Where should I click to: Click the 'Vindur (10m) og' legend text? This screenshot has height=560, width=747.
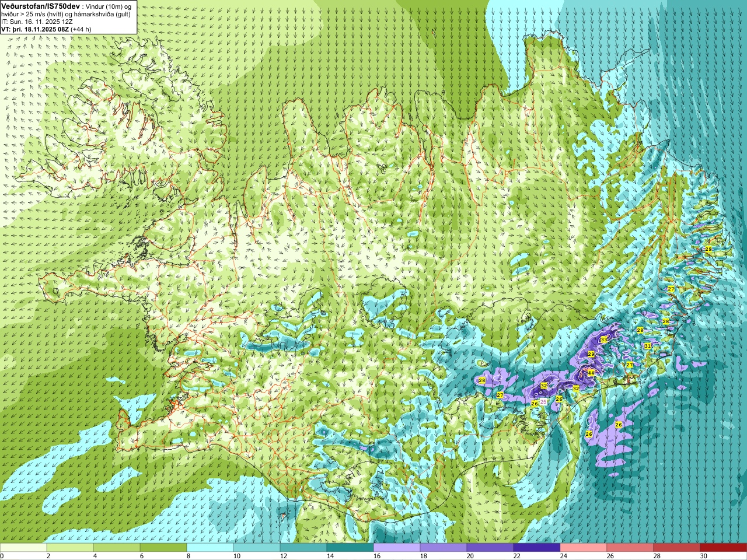click(x=109, y=6)
